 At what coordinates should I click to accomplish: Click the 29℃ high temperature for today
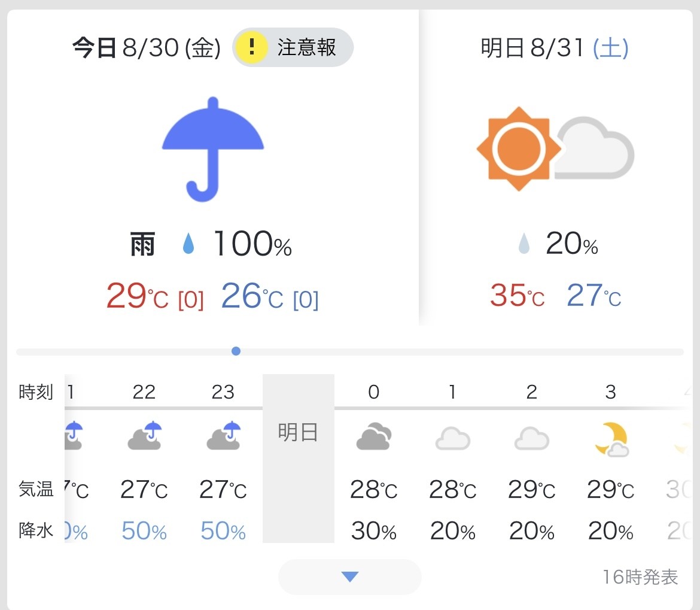pos(137,296)
